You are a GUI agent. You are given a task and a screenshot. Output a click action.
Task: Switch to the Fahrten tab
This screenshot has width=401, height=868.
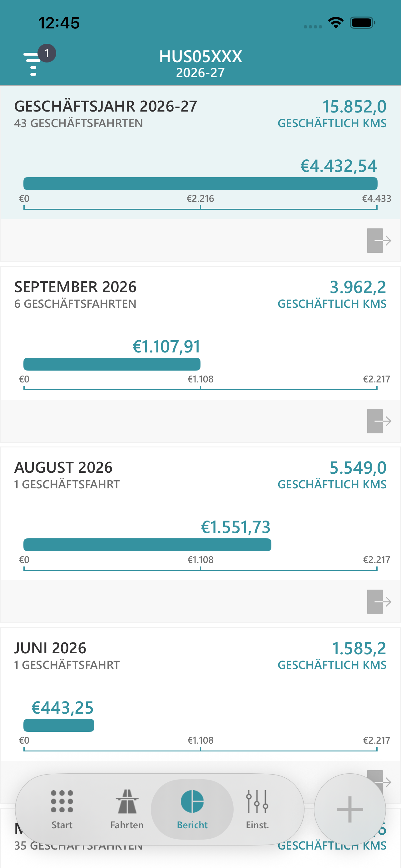tap(127, 809)
